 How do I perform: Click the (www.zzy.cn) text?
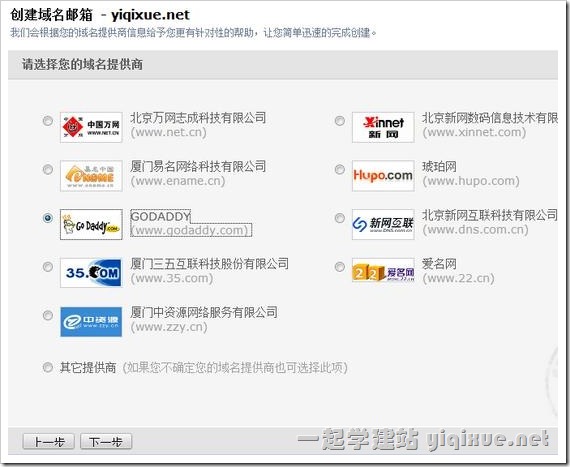coord(169,327)
